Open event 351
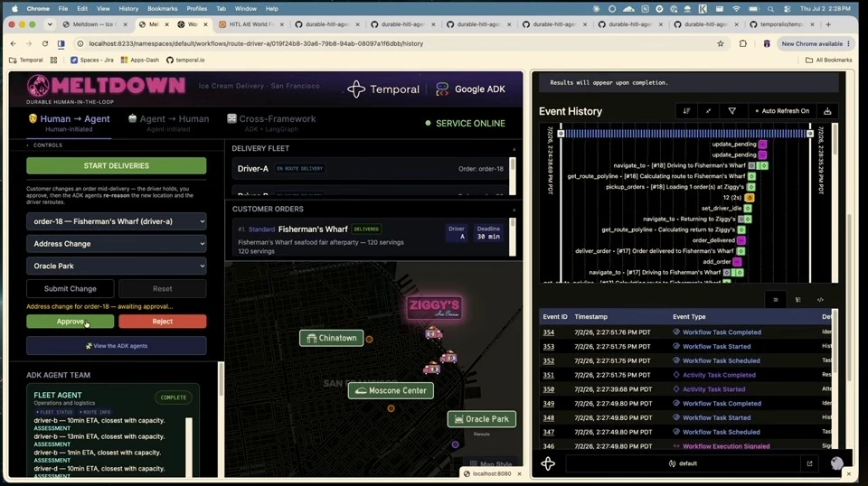The image size is (868, 486). pyautogui.click(x=549, y=375)
